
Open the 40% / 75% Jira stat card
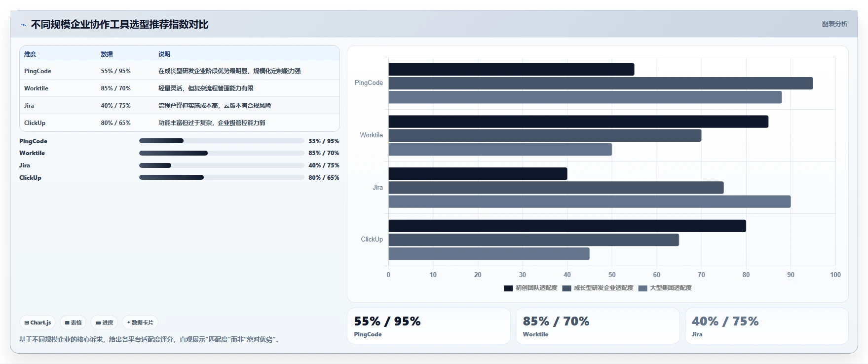[766, 326]
